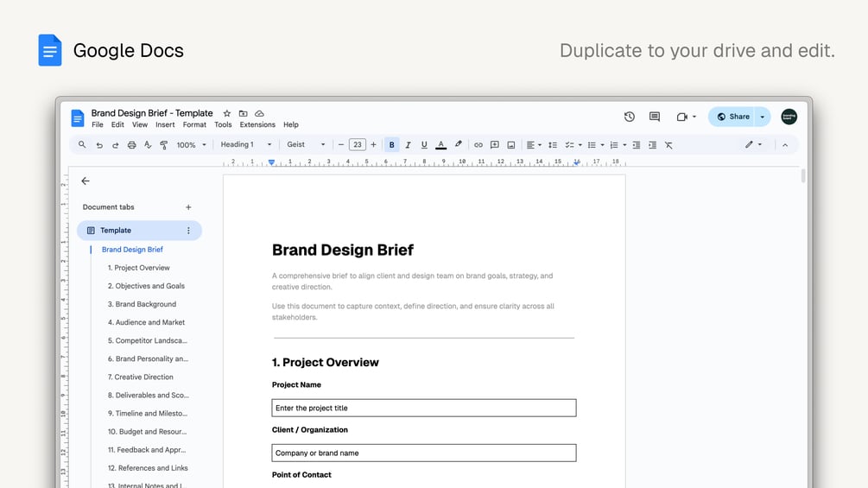
Task: Open the Extensions menu
Action: pyautogui.click(x=257, y=124)
